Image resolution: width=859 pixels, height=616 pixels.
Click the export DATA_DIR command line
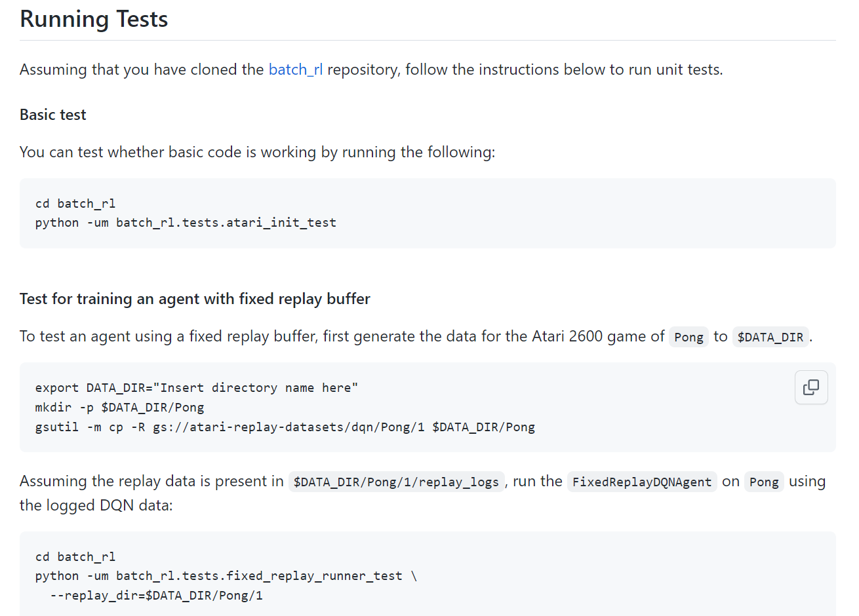[x=196, y=388]
